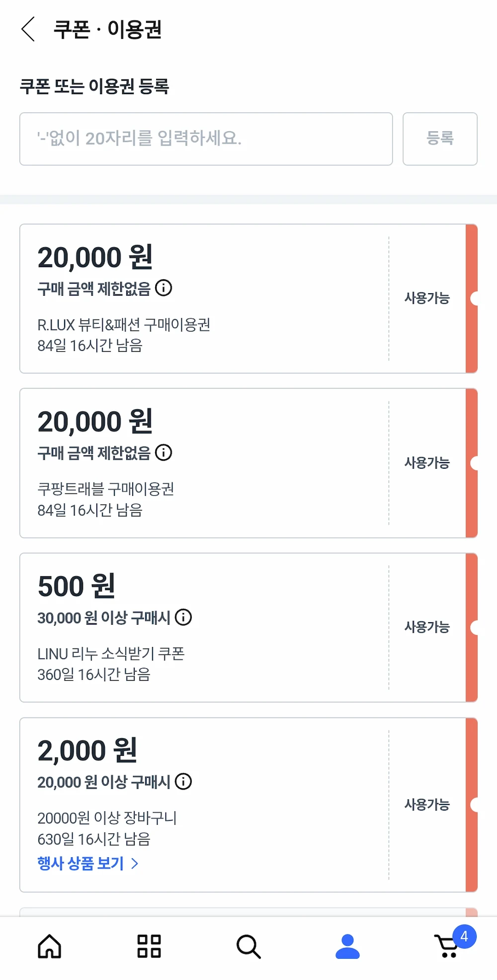Open the category menu icon
497x980 pixels.
[x=148, y=946]
